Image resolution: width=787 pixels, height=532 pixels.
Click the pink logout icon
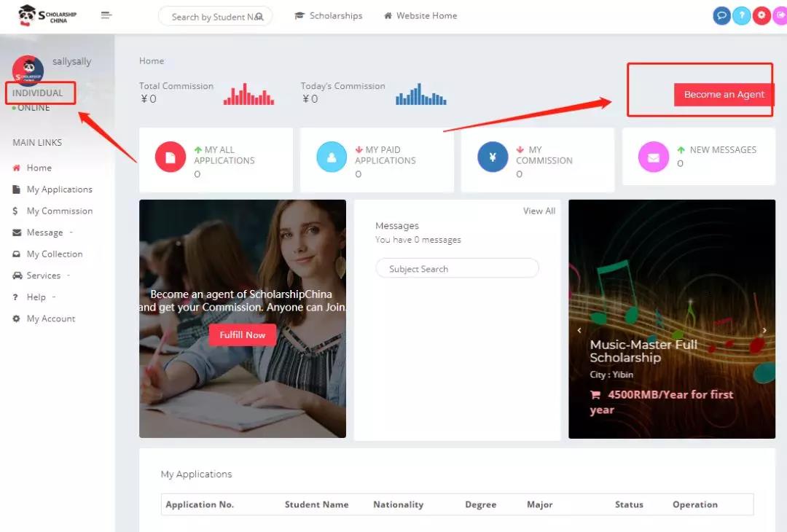pyautogui.click(x=780, y=15)
